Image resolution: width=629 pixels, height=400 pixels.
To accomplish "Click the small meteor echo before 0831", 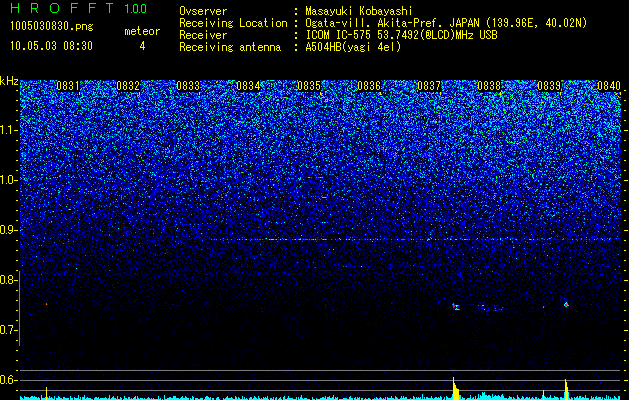I will pyautogui.click(x=47, y=304).
